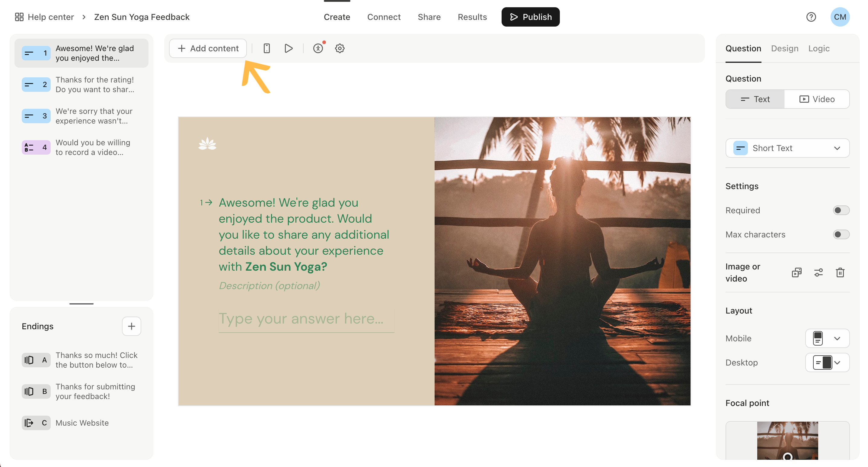Go to the Share tab

[x=429, y=17]
